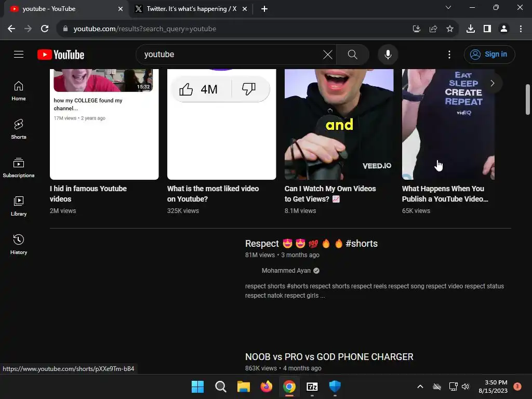Go forward in browser history

click(28, 29)
